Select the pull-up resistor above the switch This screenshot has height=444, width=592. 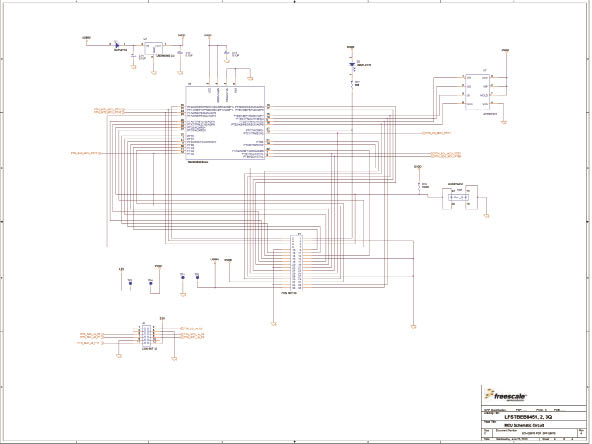(419, 186)
